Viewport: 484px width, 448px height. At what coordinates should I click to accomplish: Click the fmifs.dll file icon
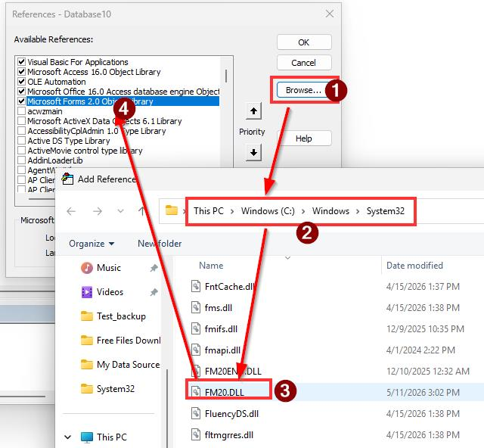[196, 328]
